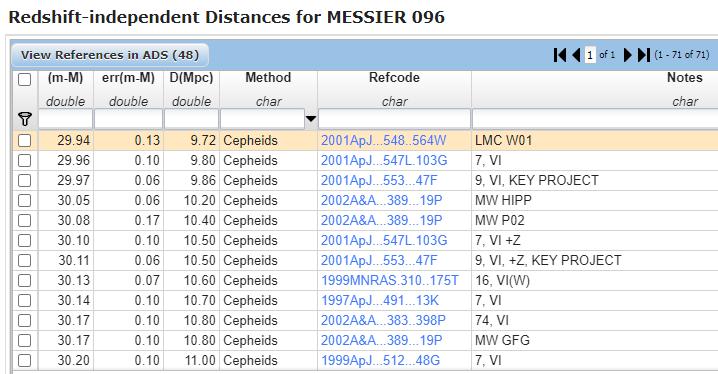Sort by the err(m-M) column header
Screen dimensions: 718x374
(x=128, y=77)
